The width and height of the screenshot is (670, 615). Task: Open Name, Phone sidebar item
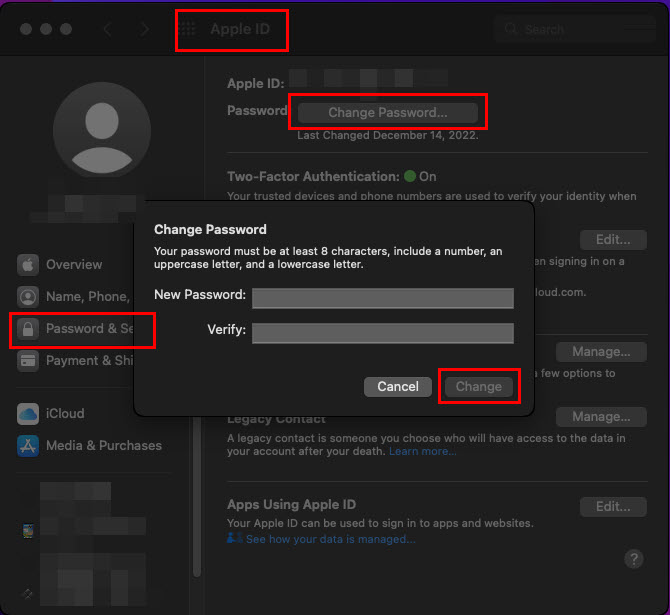coord(74,297)
